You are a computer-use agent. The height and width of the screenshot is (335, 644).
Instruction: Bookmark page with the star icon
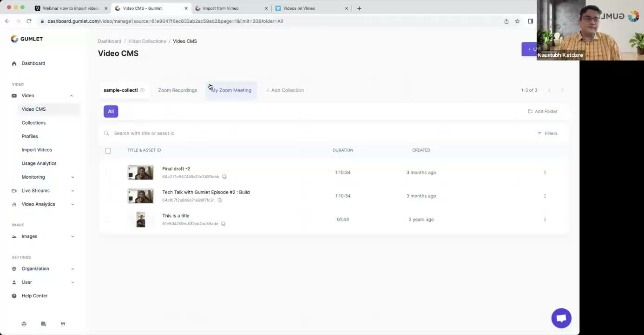517,21
